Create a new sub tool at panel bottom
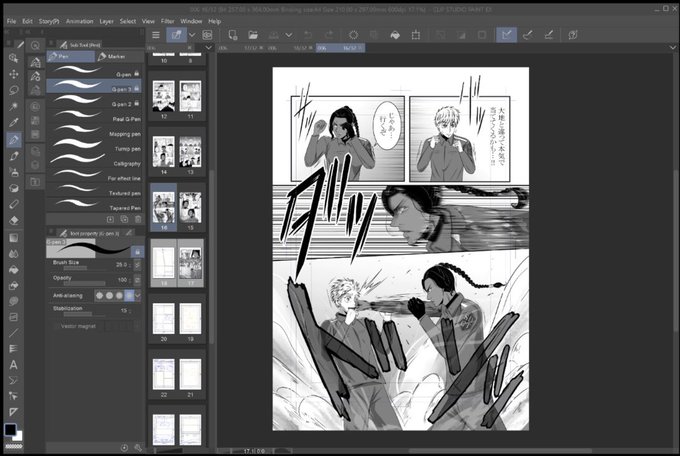Screen dimensions: 680x456 pyautogui.click(x=110, y=220)
